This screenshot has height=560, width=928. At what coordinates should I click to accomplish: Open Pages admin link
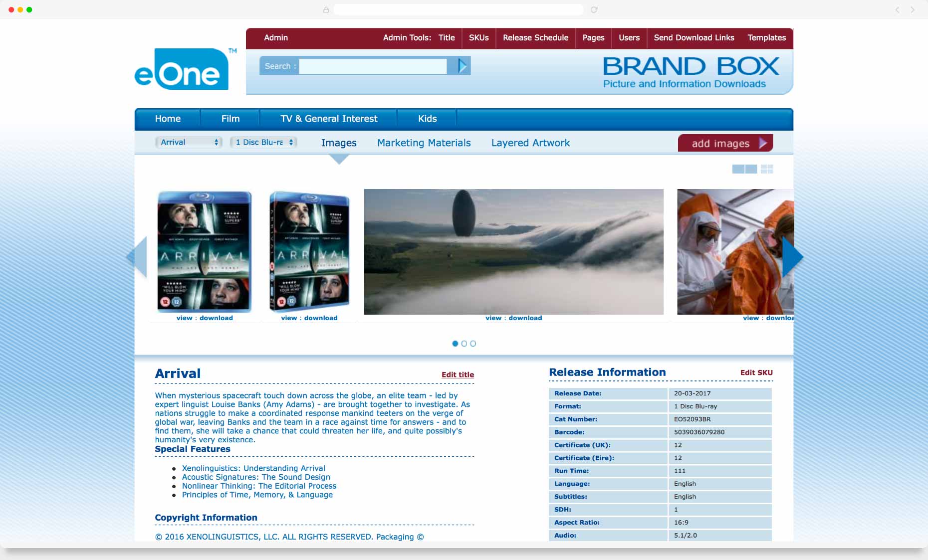point(593,38)
